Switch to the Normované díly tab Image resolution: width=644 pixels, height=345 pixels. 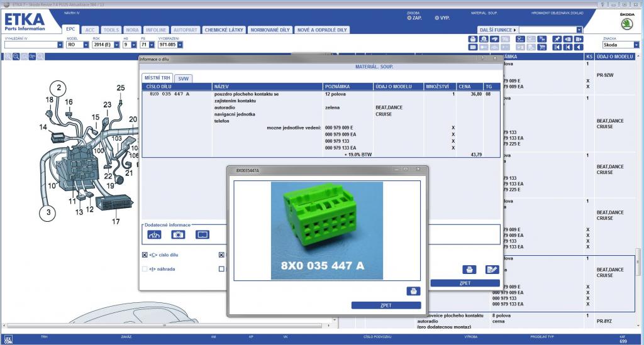pyautogui.click(x=270, y=30)
